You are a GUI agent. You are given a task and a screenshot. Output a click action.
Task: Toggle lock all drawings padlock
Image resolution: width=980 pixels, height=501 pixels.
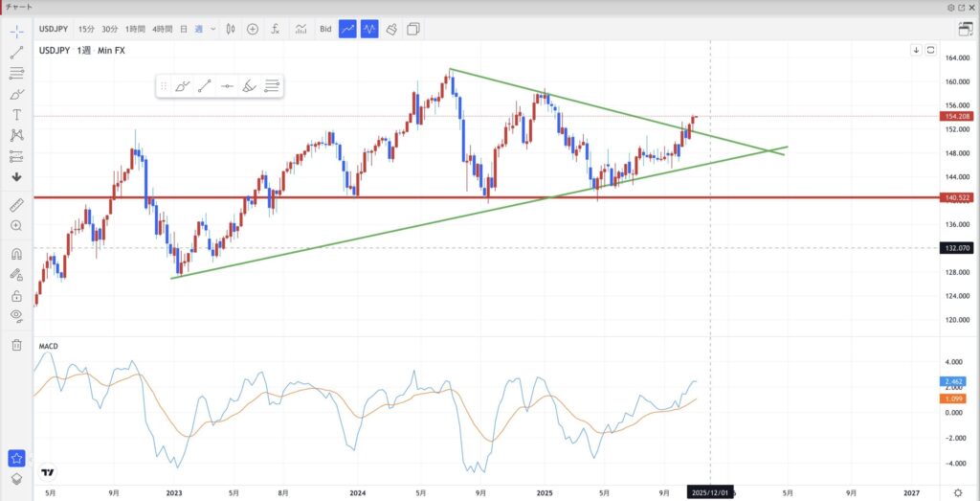pos(16,295)
